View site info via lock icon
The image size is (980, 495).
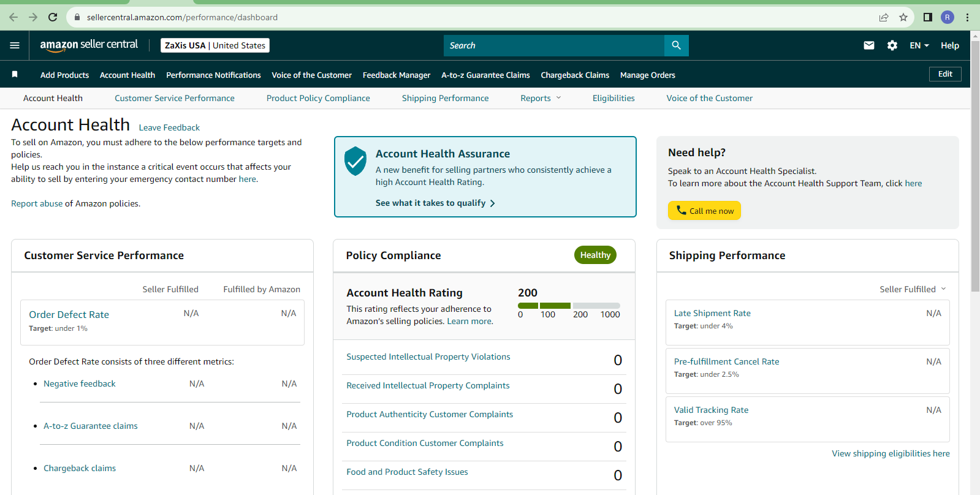click(x=77, y=17)
